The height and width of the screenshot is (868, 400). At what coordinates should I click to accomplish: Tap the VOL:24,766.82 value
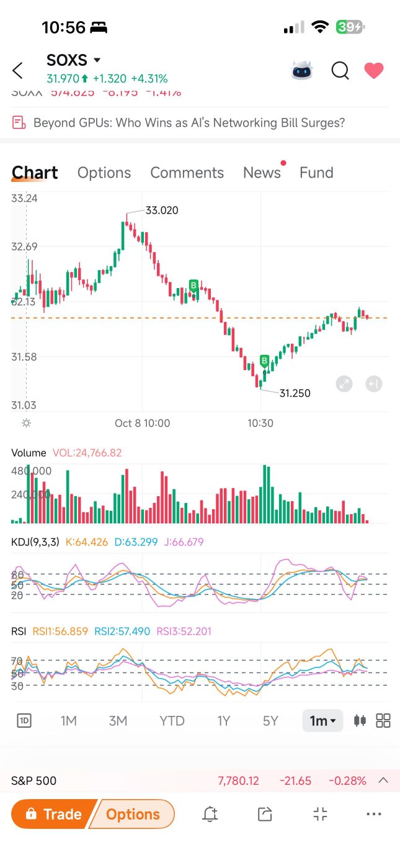(87, 453)
